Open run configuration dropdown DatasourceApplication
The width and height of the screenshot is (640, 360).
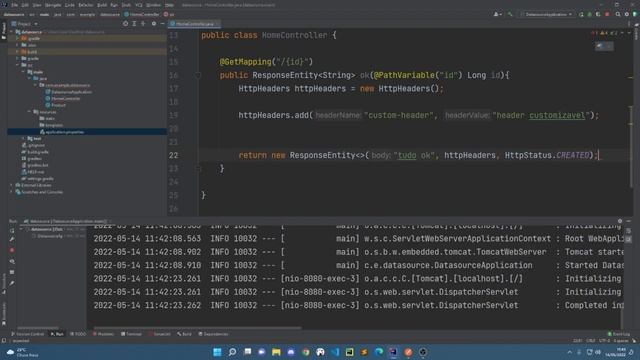546,14
